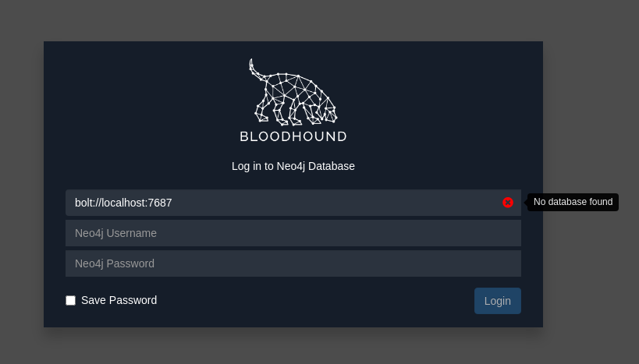Click the "Save Password" label text

pos(119,300)
